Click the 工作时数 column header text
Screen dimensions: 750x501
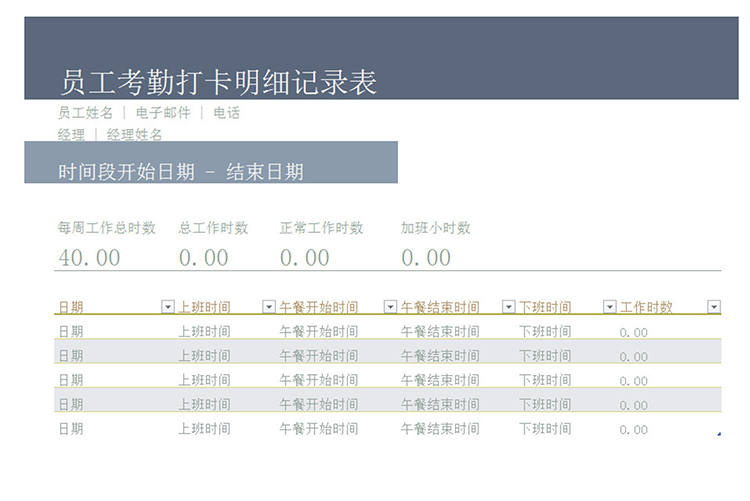646,307
